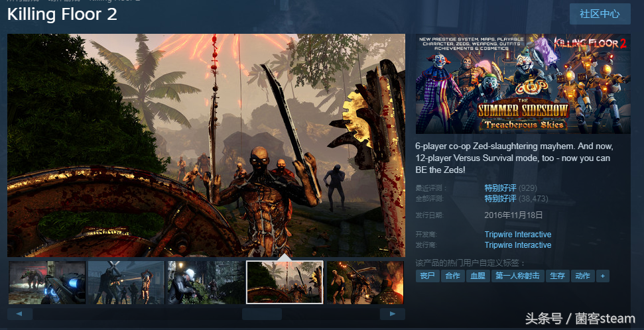
Task: Click the 合作 co-op tag
Action: [452, 276]
